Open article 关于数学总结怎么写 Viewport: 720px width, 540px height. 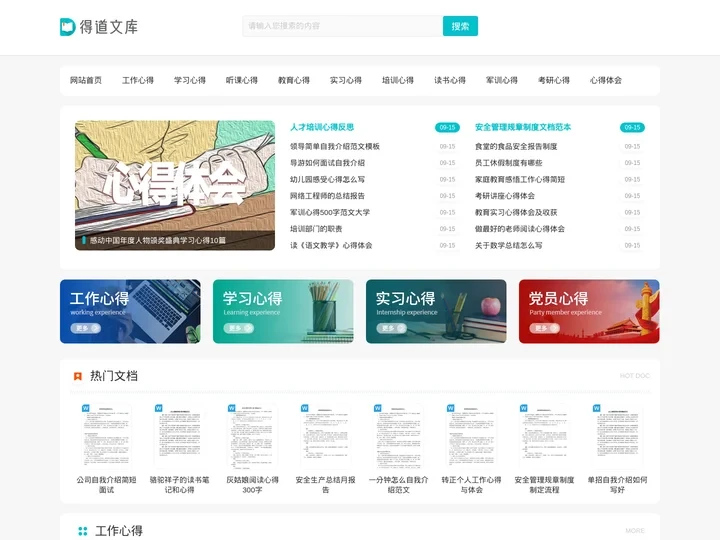point(509,245)
